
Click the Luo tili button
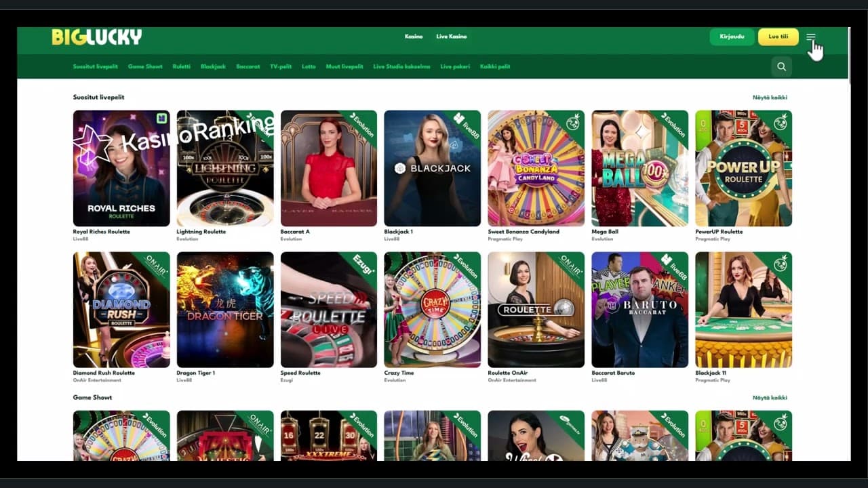point(778,37)
